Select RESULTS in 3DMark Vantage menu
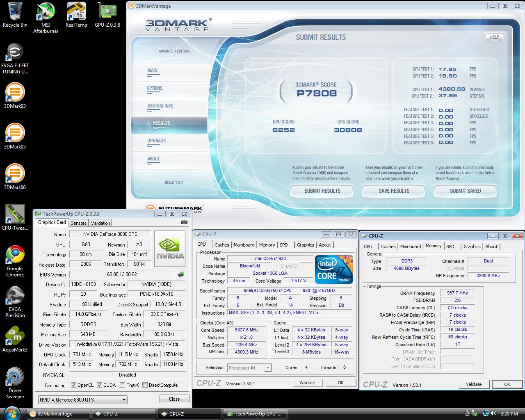This screenshot has height=420, width=525. pos(162,123)
